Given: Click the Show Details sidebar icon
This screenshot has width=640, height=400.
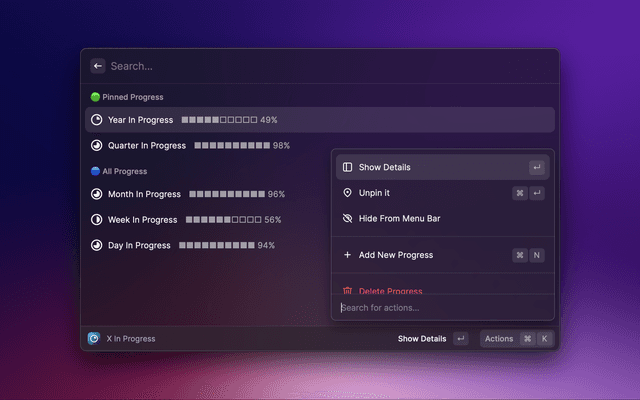Looking at the screenshot, I should [347, 167].
